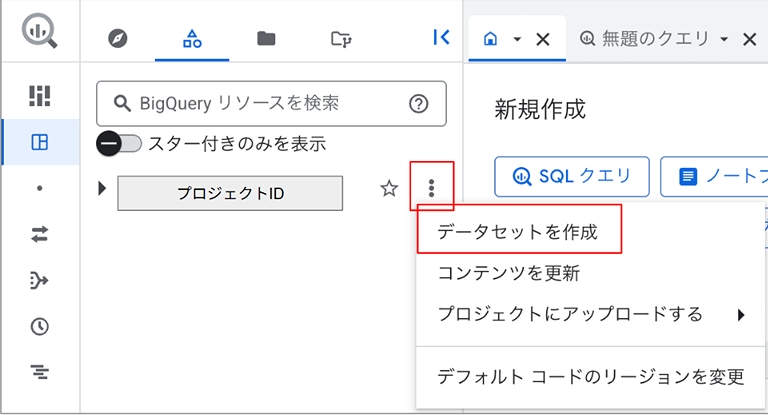The image size is (768, 415).
Task: Select the プロジェクトID item
Action: (x=230, y=193)
